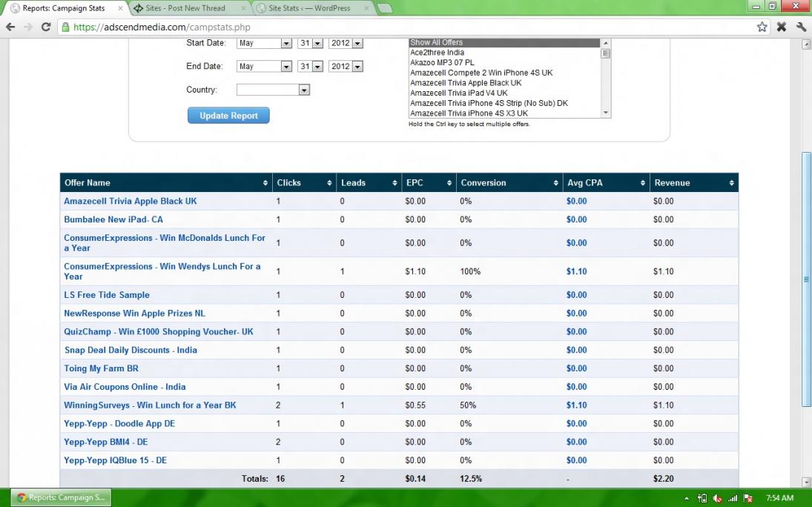Click the Update Report button
812x507 pixels.
(228, 116)
